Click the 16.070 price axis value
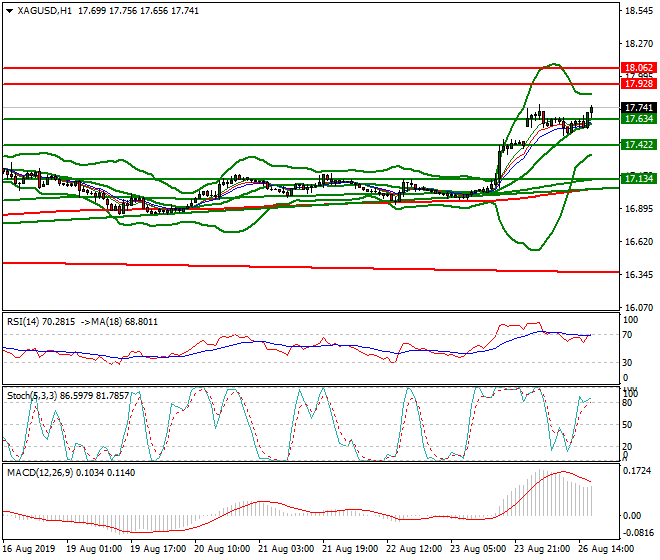The image size is (660, 560). coord(638,307)
